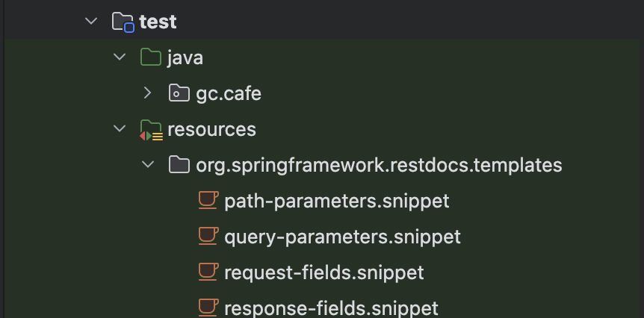
Task: Collapse the org.springframework.restdocs.templates chevron
Action: pos(148,165)
